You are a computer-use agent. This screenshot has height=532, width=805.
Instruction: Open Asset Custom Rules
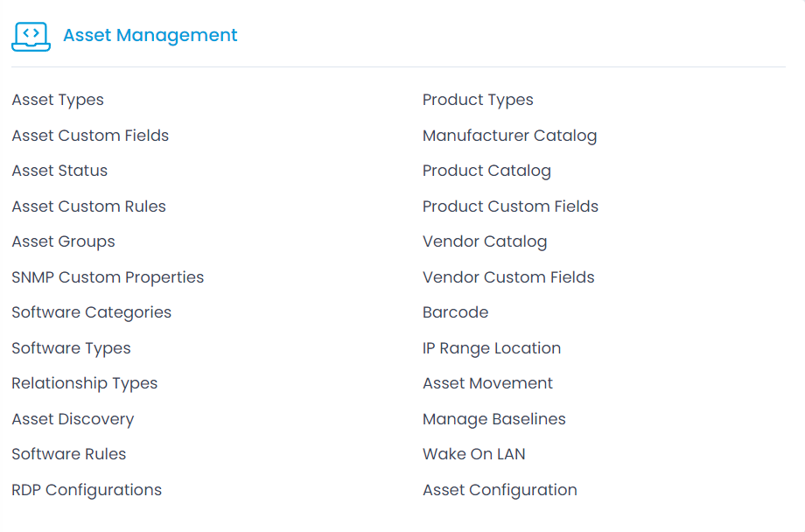coord(89,206)
